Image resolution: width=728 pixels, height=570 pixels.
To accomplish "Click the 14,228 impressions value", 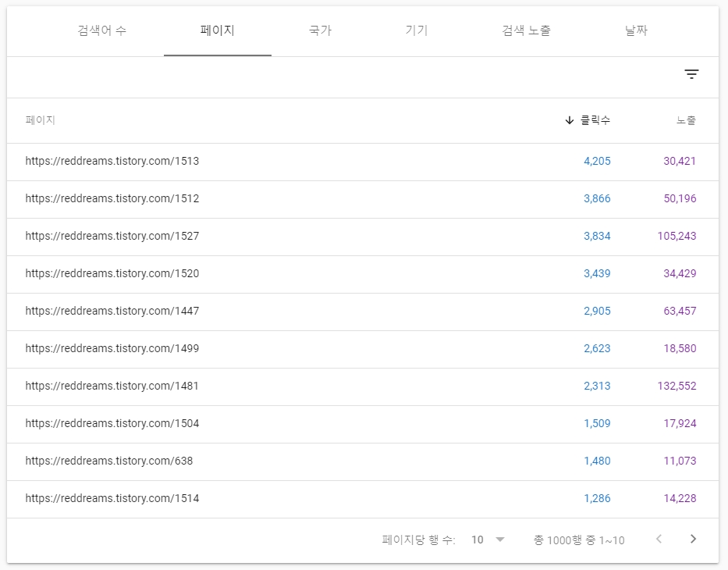I will (680, 498).
